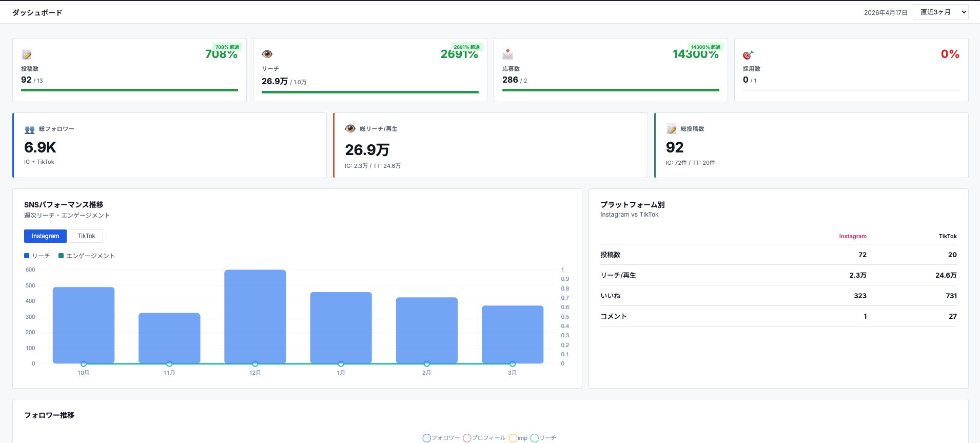Click the 2月 reach bar

426,330
